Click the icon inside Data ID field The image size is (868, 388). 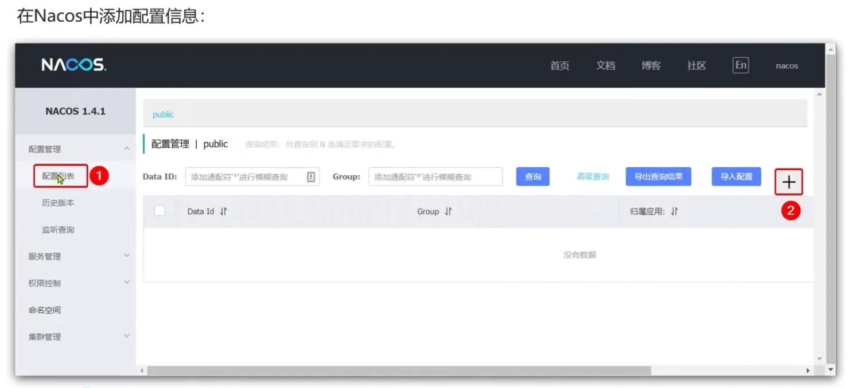point(311,177)
